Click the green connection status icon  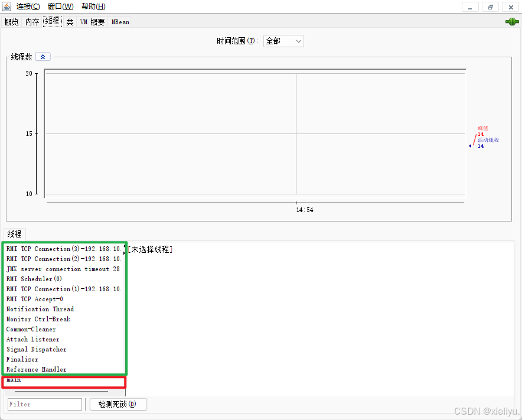(x=512, y=22)
